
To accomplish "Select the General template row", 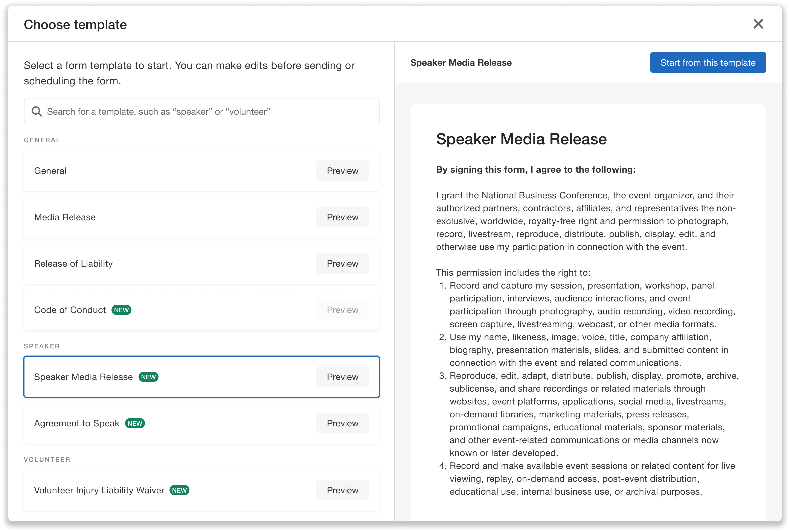I will point(201,171).
